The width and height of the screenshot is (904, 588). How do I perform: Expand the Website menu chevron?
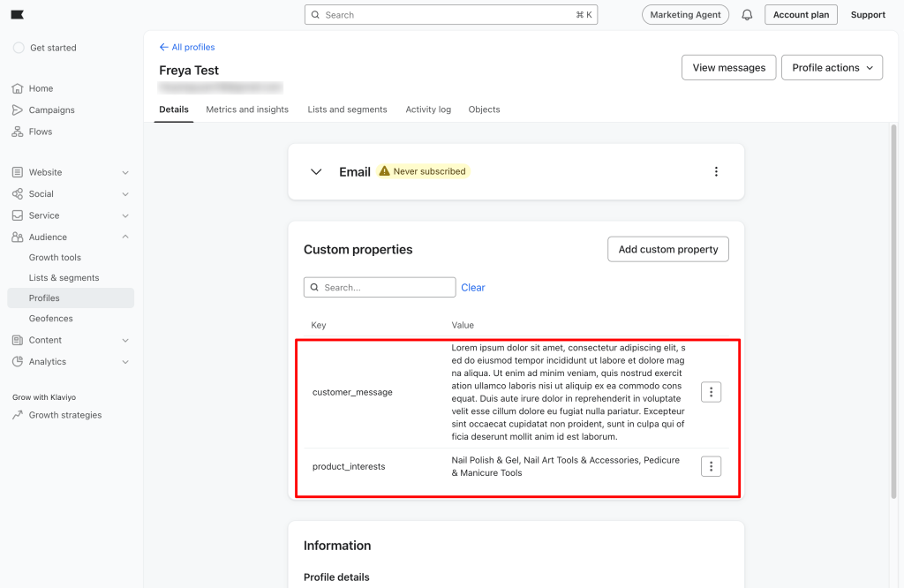(x=125, y=172)
